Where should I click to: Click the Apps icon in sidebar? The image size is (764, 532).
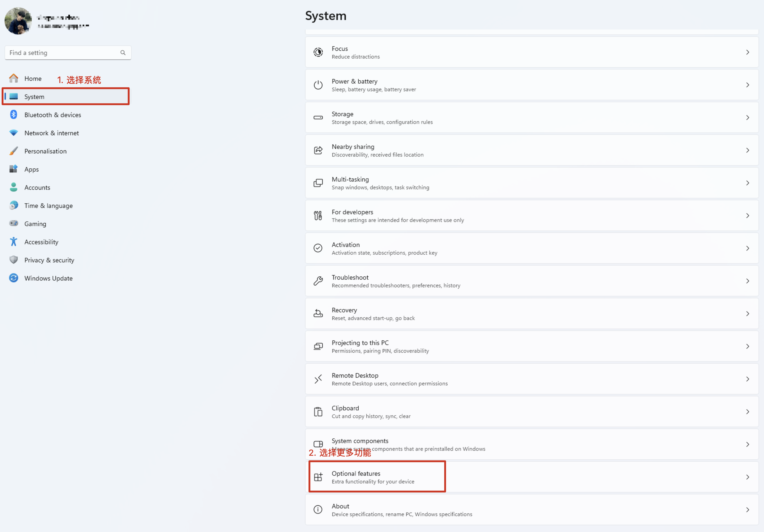pos(13,169)
